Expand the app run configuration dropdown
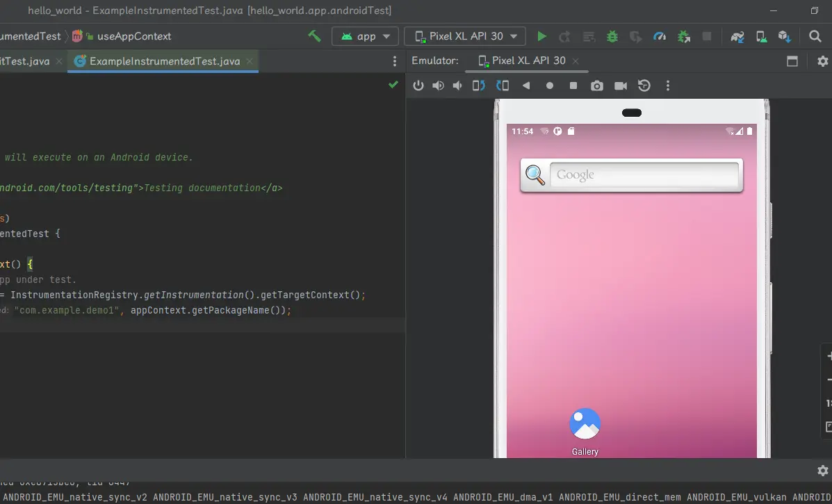Viewport: 832px width, 504px height. pyautogui.click(x=366, y=36)
